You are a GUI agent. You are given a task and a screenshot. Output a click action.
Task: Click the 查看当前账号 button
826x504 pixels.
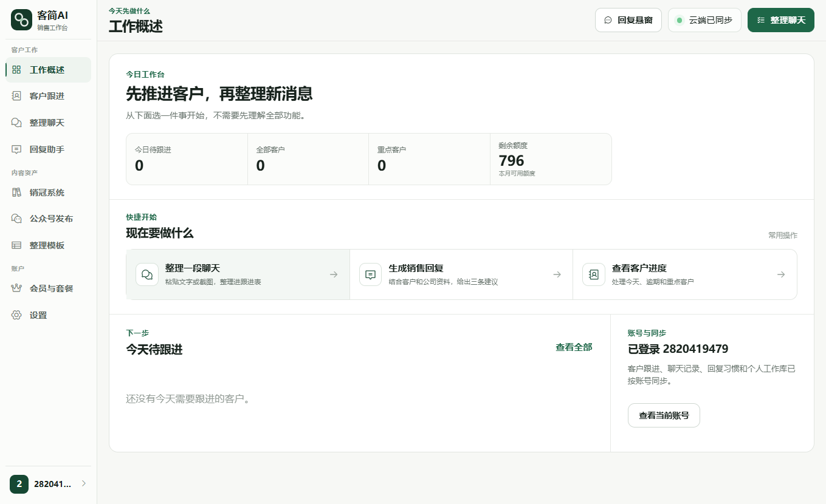click(664, 415)
